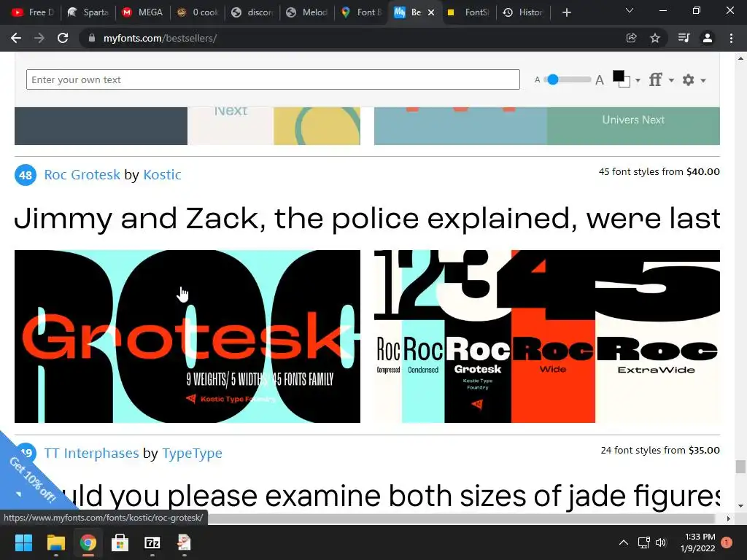
Task: Bookmark this page with star icon
Action: pyautogui.click(x=655, y=38)
